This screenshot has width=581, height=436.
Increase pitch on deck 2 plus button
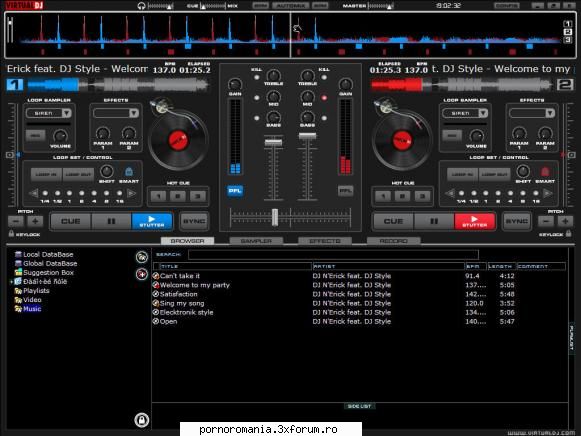(x=565, y=222)
